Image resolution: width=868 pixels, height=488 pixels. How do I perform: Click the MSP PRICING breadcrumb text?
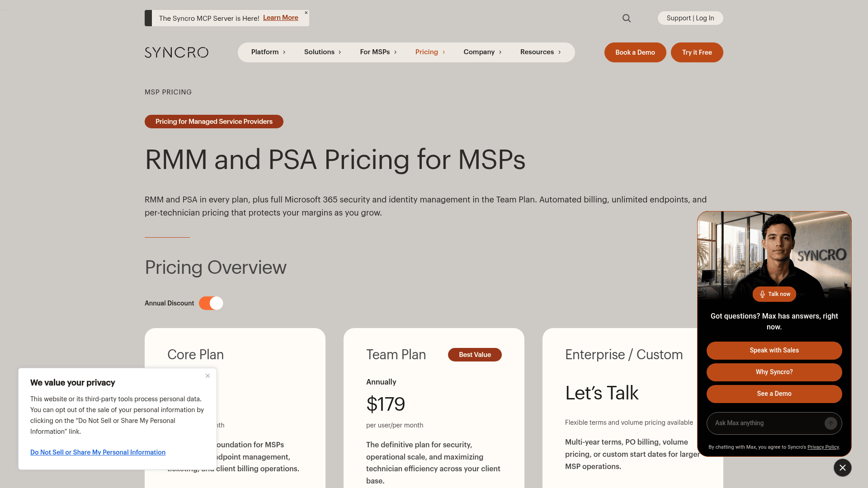point(168,92)
